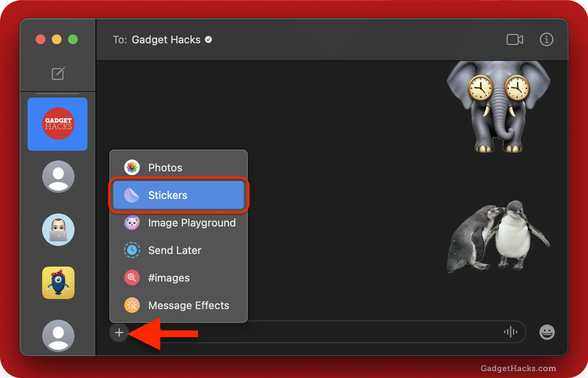The height and width of the screenshot is (378, 588).
Task: Open conversation with blue monster avatar
Action: (x=58, y=283)
